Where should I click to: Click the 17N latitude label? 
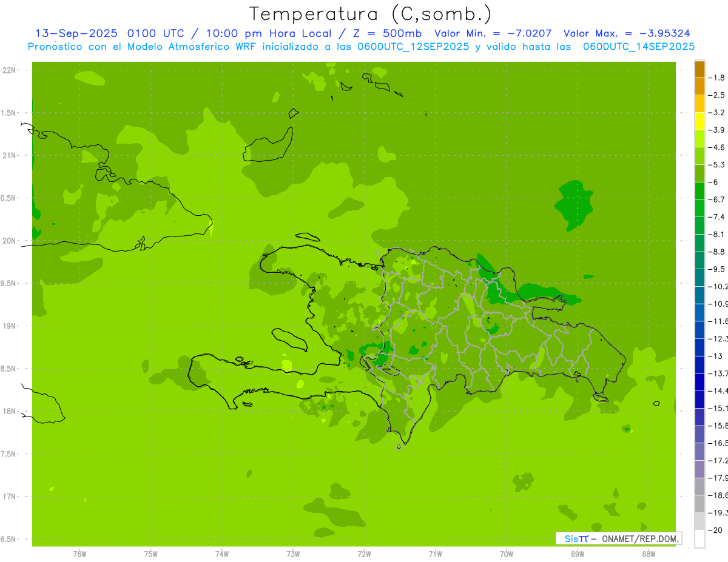tap(10, 497)
